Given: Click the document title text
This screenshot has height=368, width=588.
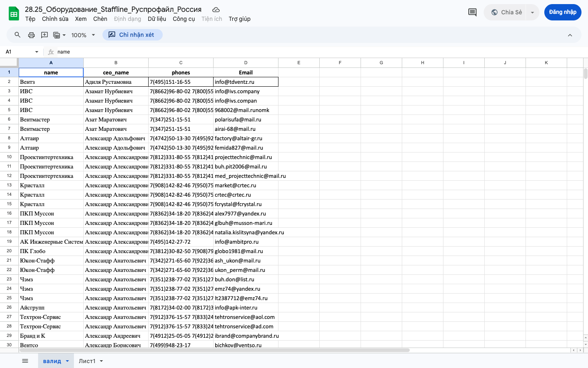Looking at the screenshot, I should click(113, 9).
